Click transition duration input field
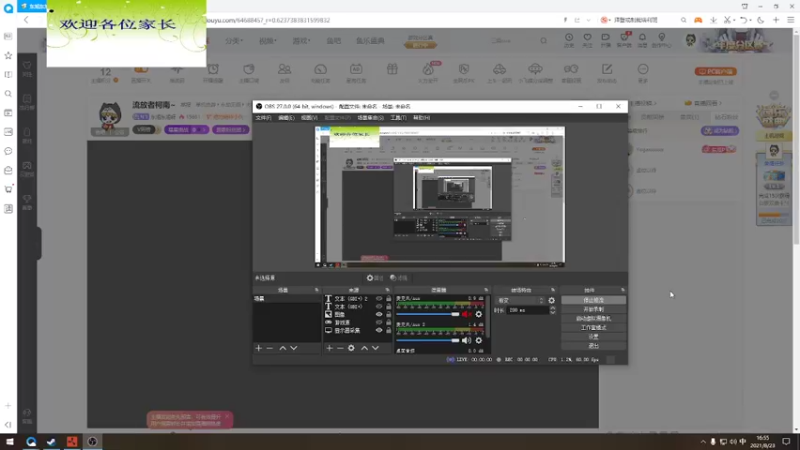The width and height of the screenshot is (800, 450). 528,310
